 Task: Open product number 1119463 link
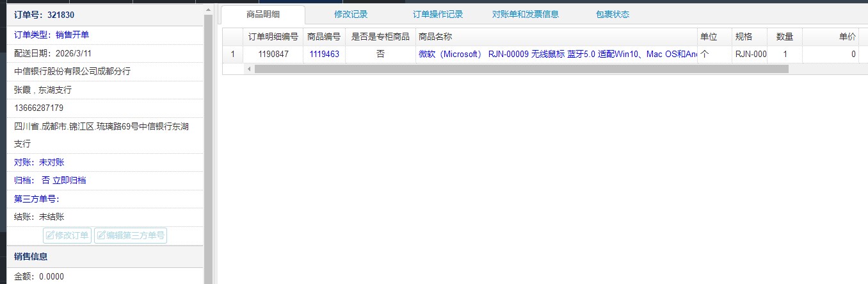324,54
